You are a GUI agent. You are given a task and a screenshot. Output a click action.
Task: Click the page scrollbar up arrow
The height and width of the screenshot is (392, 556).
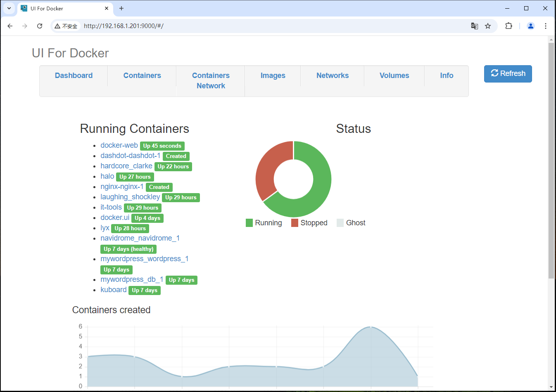[x=551, y=40]
